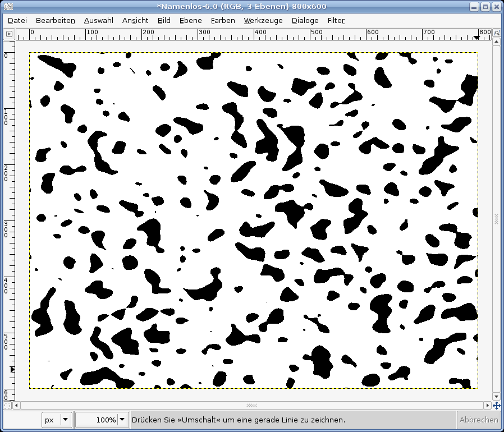This screenshot has height=432, width=504.
Task: Click the zoom percentage input field
Action: coord(97,420)
